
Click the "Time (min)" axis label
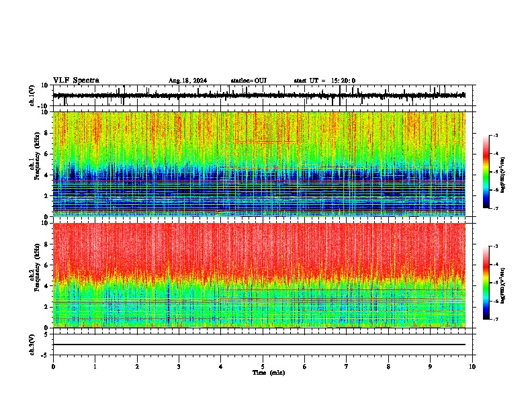[269, 373]
